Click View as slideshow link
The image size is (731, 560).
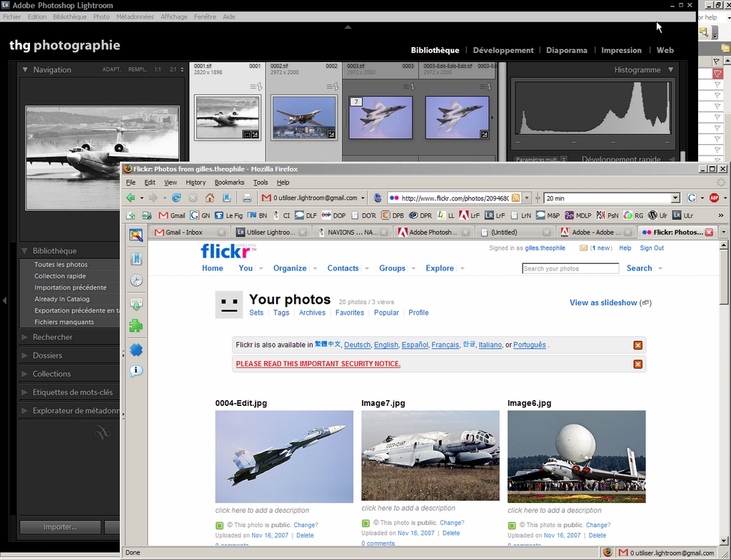tap(603, 303)
